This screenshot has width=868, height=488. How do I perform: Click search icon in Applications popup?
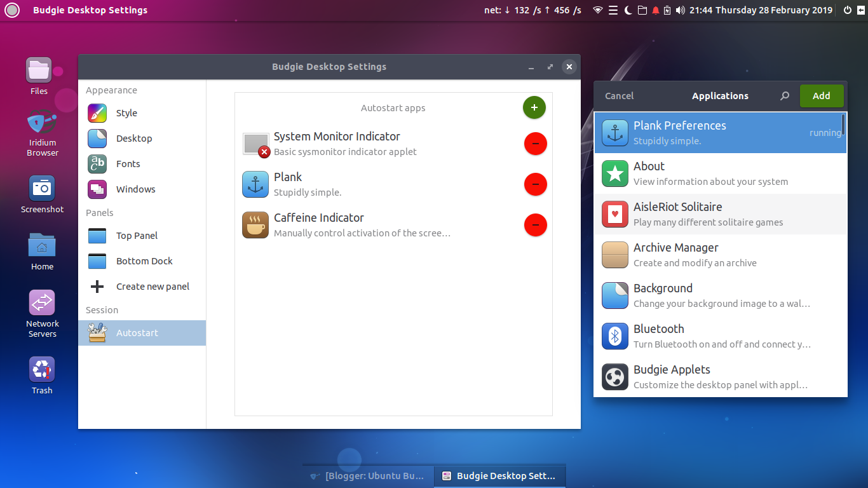coord(785,96)
